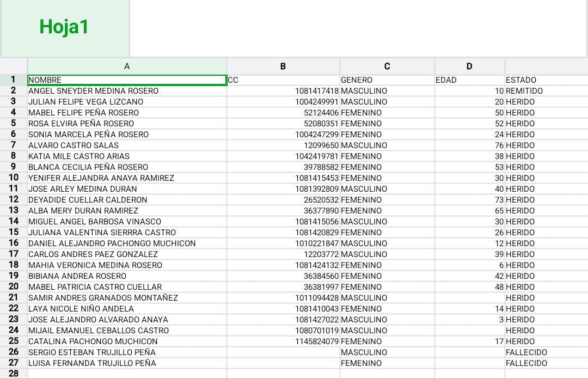Click the NOMBRE header cell
588x378 pixels.
click(x=127, y=80)
